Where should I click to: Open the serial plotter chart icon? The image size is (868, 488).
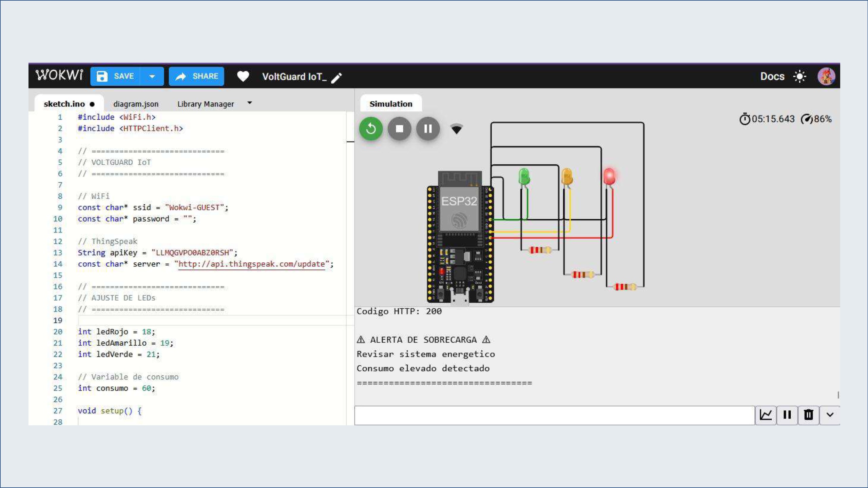[766, 415]
